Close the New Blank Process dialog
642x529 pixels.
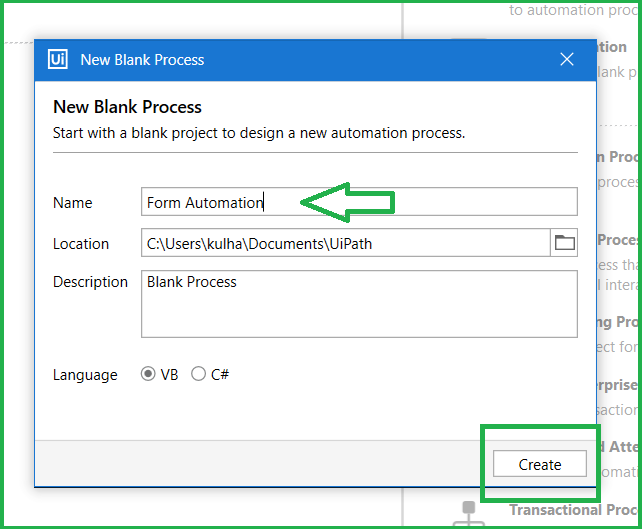point(567,60)
